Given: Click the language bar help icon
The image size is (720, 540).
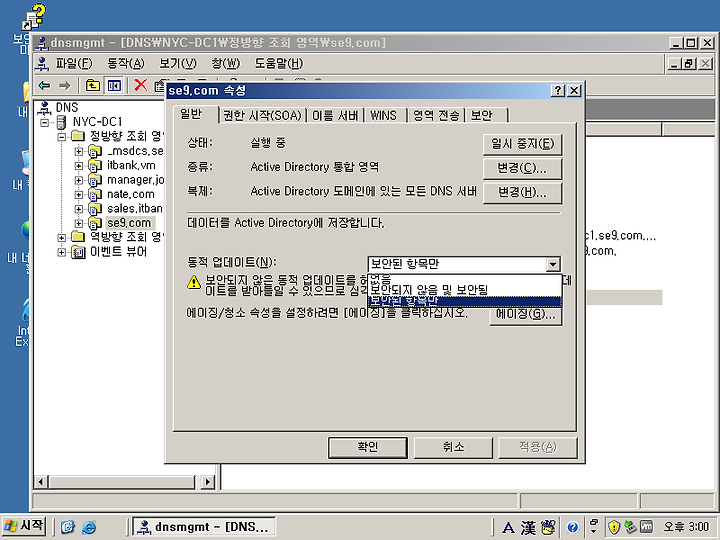Looking at the screenshot, I should click(x=572, y=528).
